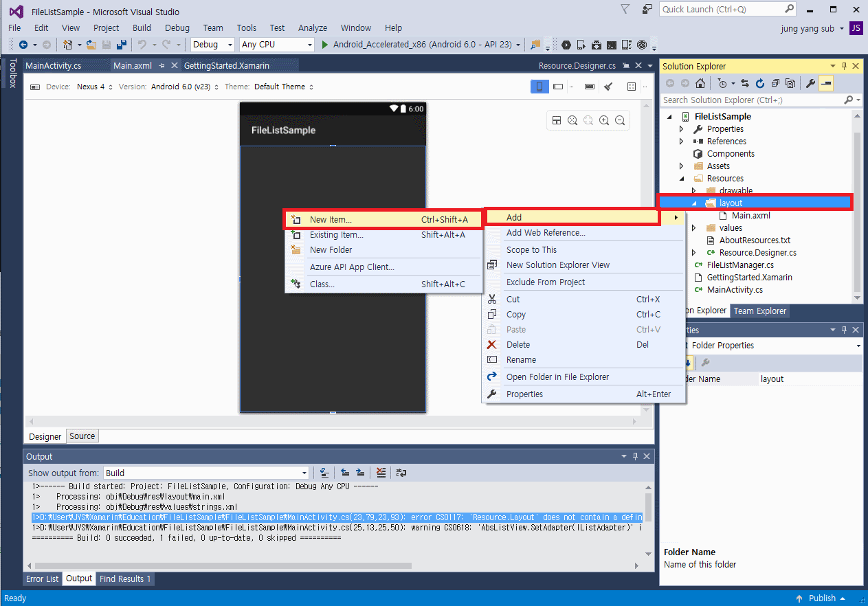
Task: Choose Rename in the context menu
Action: 584,359
